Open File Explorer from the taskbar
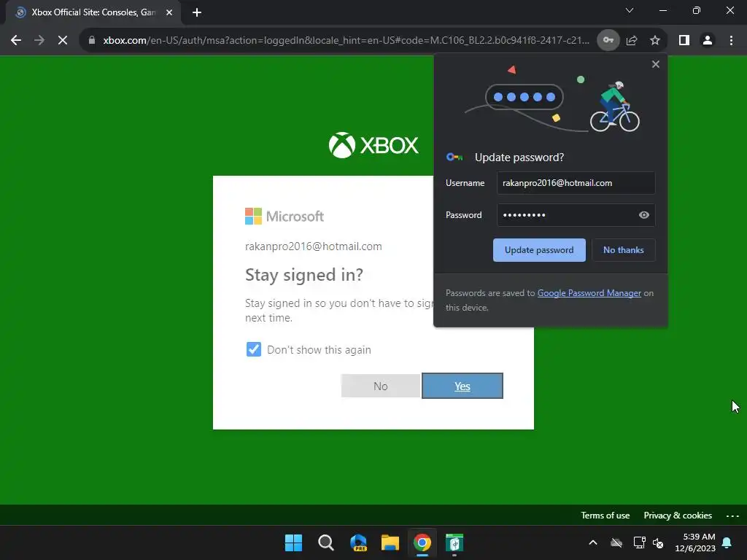Screen dimensions: 747x560 click(390, 542)
